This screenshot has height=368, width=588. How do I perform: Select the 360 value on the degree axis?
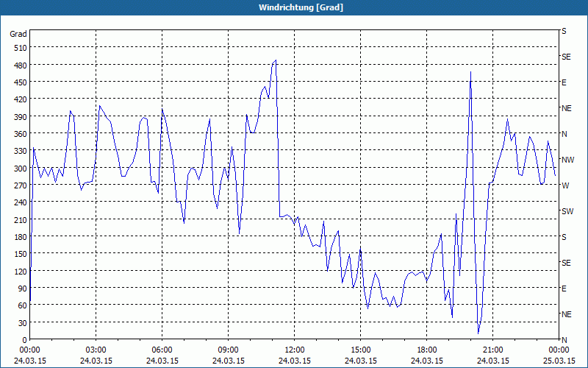click(x=21, y=134)
